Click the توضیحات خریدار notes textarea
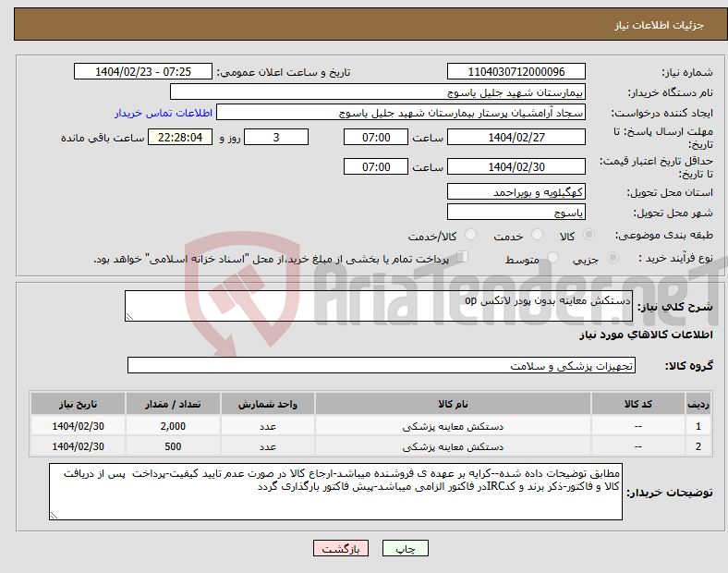 335,492
